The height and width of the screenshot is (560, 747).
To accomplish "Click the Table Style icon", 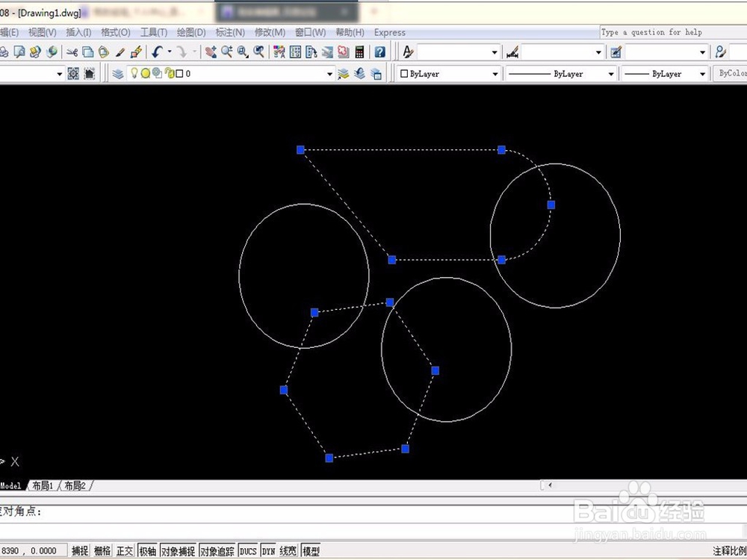I will pyautogui.click(x=616, y=52).
